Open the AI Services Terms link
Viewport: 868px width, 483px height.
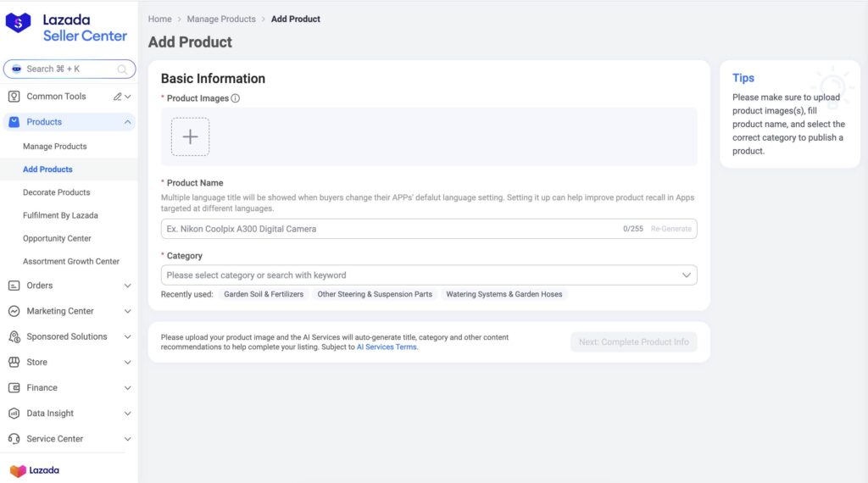[387, 347]
